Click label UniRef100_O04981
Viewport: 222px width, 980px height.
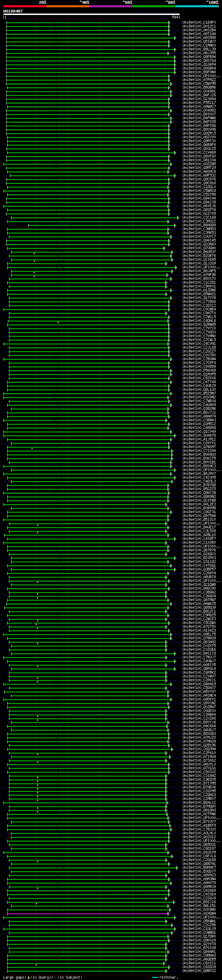coord(199,91)
